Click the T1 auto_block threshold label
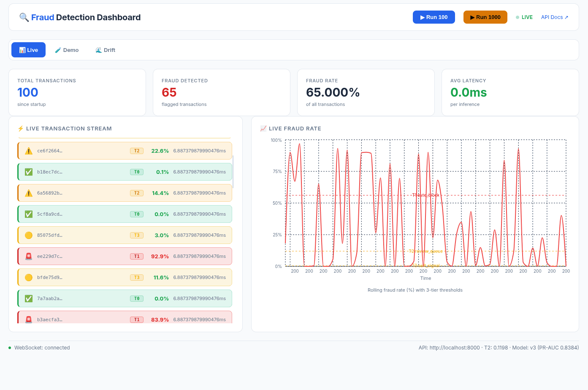Viewport: 588px width, 390px height. coord(426,195)
